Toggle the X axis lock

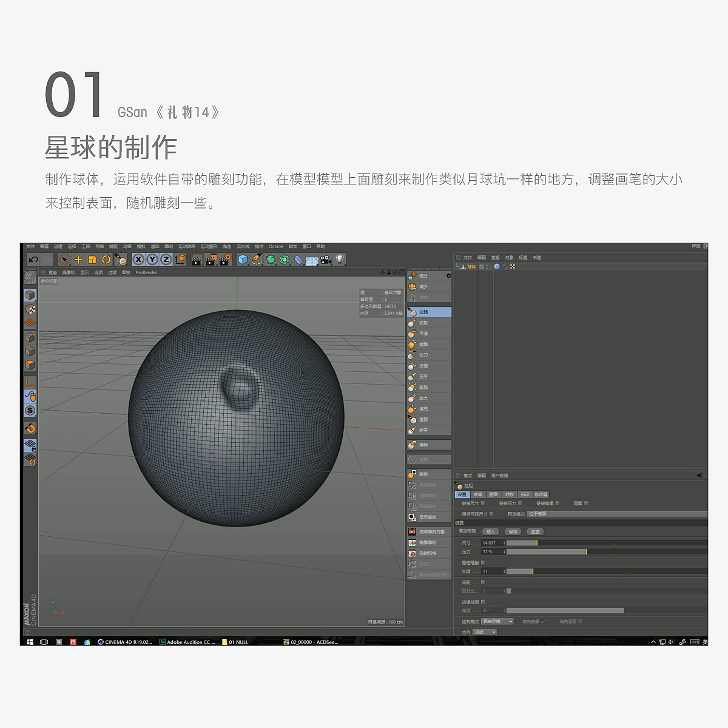(x=138, y=260)
